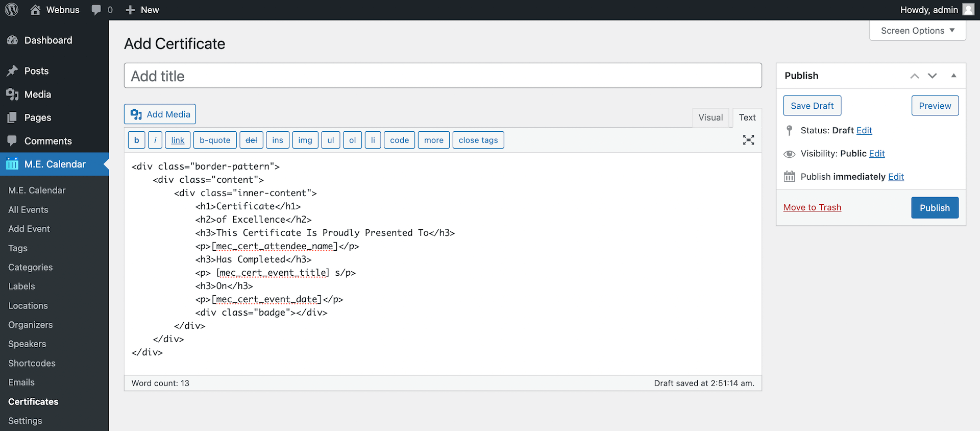The image size is (980, 431).
Task: Click the WordPress logo icon
Action: coord(11,10)
